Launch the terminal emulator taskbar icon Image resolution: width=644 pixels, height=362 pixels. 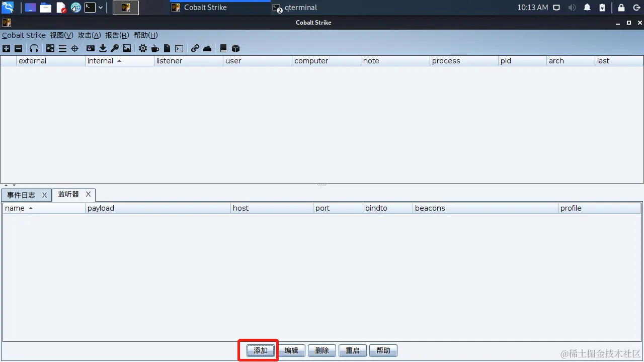pyautogui.click(x=90, y=8)
